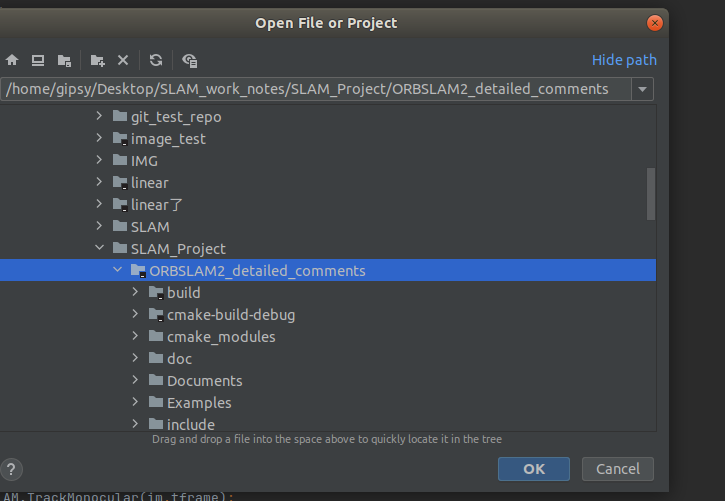Viewport: 725px width, 501px height.
Task: Select the cmake-build-debug folder row
Action: (x=328, y=315)
